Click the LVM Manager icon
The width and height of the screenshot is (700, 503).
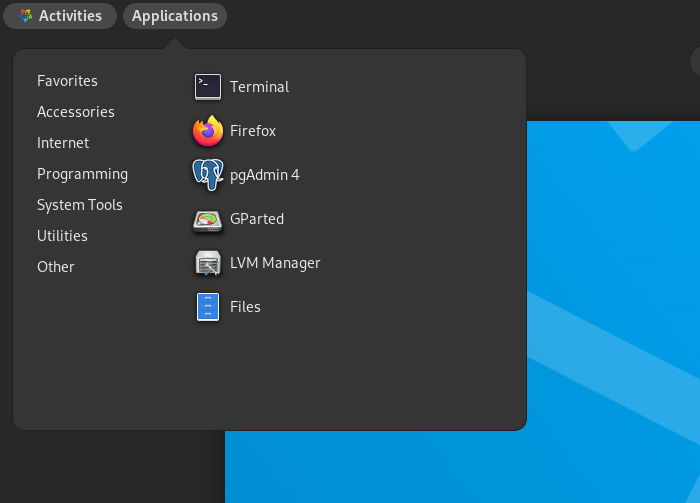click(207, 263)
